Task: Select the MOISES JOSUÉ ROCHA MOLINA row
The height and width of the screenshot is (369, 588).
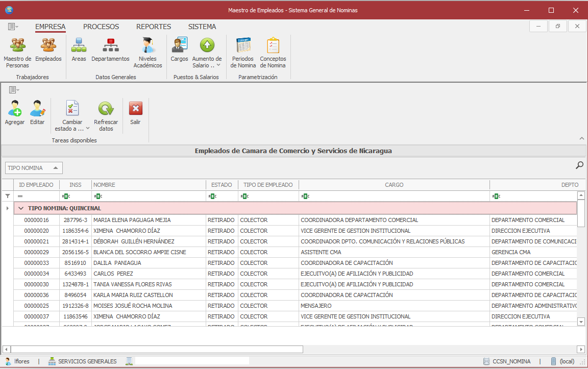Action: pos(295,306)
